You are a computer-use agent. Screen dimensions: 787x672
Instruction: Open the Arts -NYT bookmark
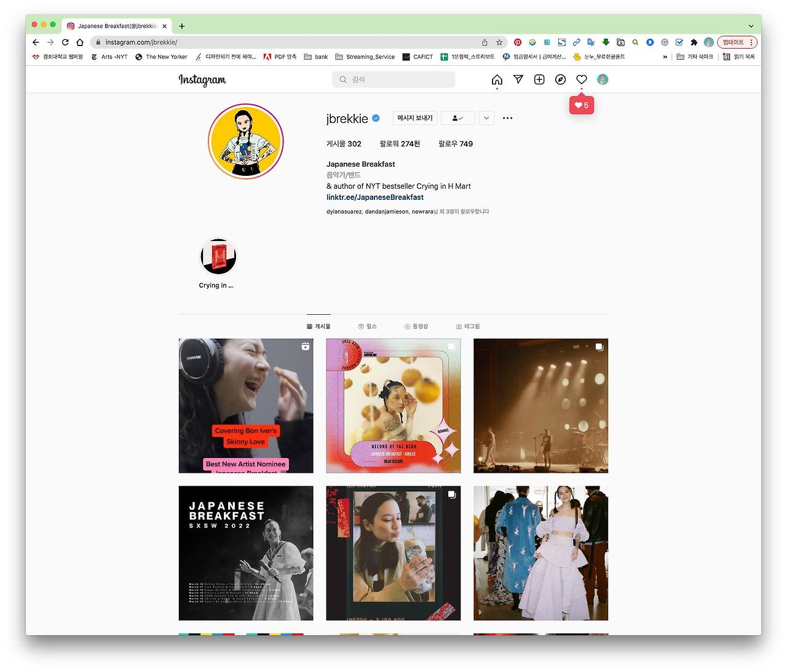[109, 57]
